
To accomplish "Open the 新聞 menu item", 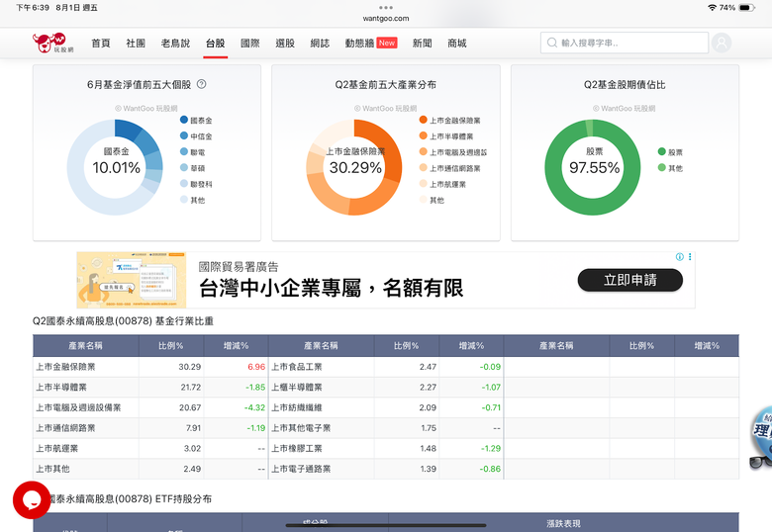I will pyautogui.click(x=422, y=44).
